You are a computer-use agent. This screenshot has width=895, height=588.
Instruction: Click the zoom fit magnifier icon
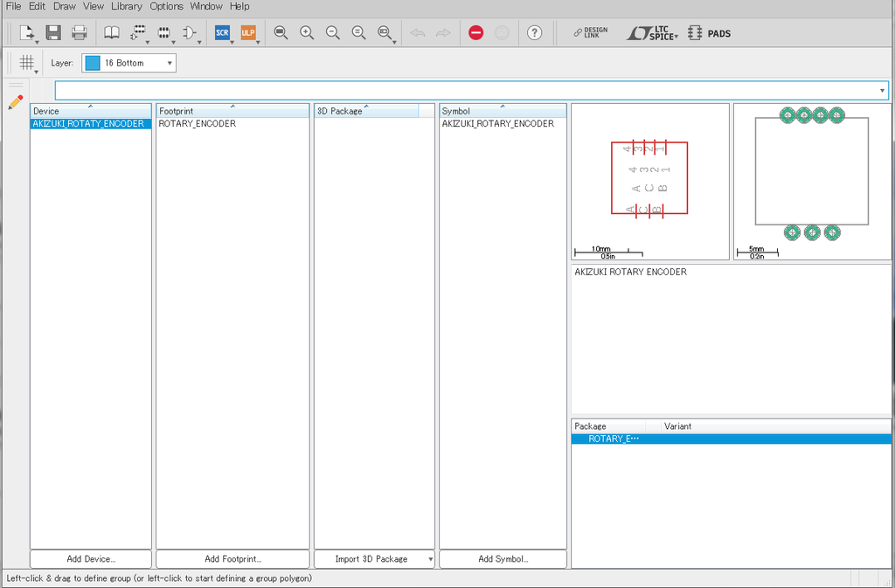click(281, 32)
